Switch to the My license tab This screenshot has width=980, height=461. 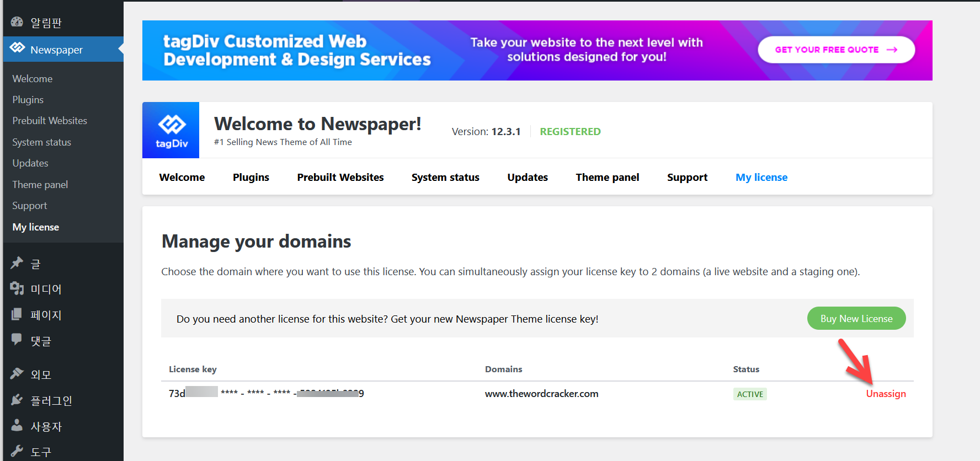click(x=761, y=177)
